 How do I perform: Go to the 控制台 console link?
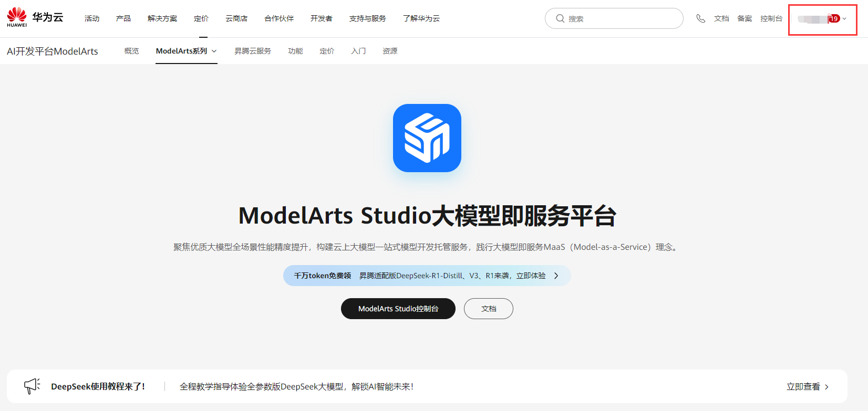[771, 18]
